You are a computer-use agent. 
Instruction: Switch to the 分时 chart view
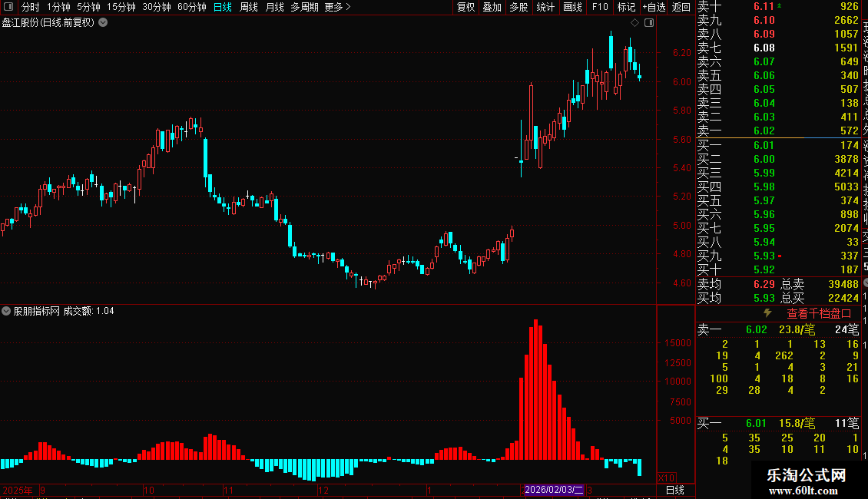[x=31, y=7]
